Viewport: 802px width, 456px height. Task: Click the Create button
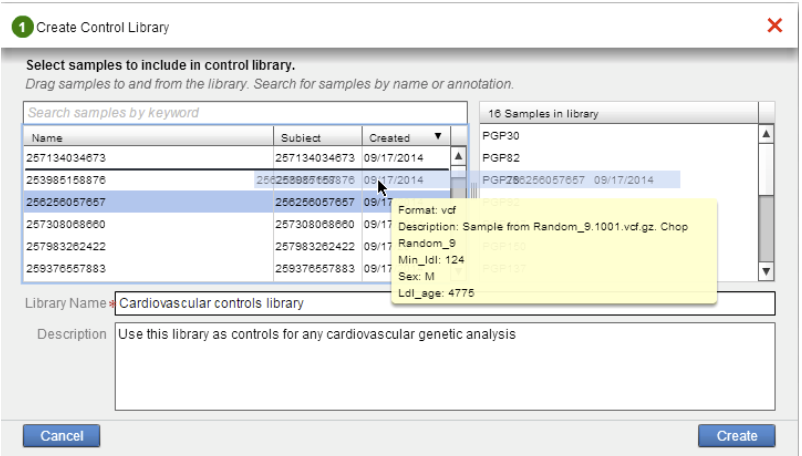737,436
